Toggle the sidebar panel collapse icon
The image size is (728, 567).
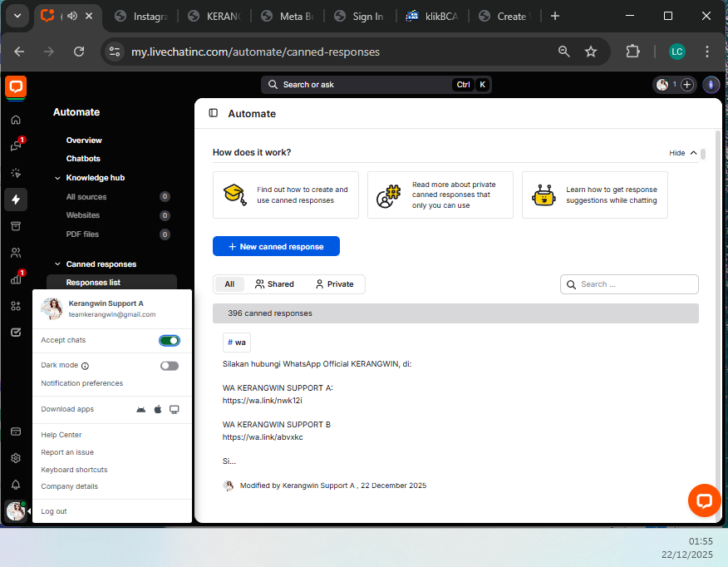click(213, 113)
